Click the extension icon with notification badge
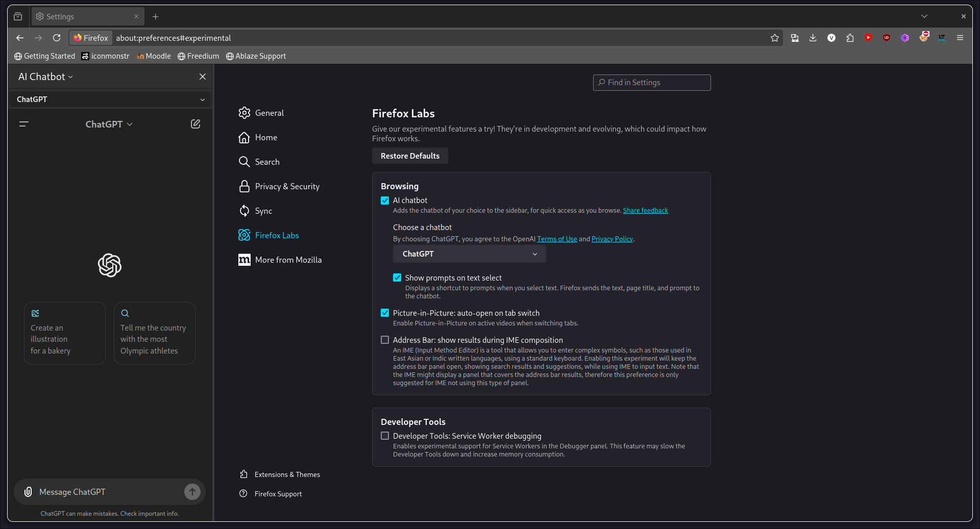The image size is (980, 529). 924,37
